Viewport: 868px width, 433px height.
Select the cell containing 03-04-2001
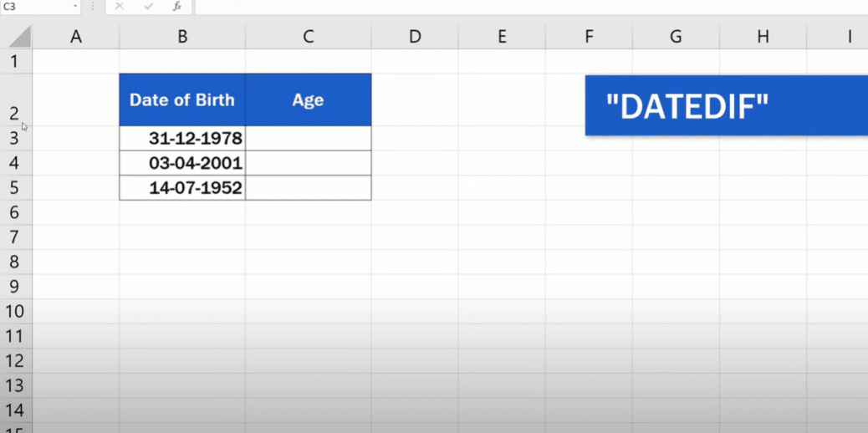182,163
